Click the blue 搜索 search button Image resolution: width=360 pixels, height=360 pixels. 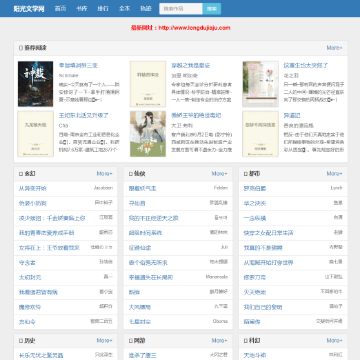(x=212, y=9)
